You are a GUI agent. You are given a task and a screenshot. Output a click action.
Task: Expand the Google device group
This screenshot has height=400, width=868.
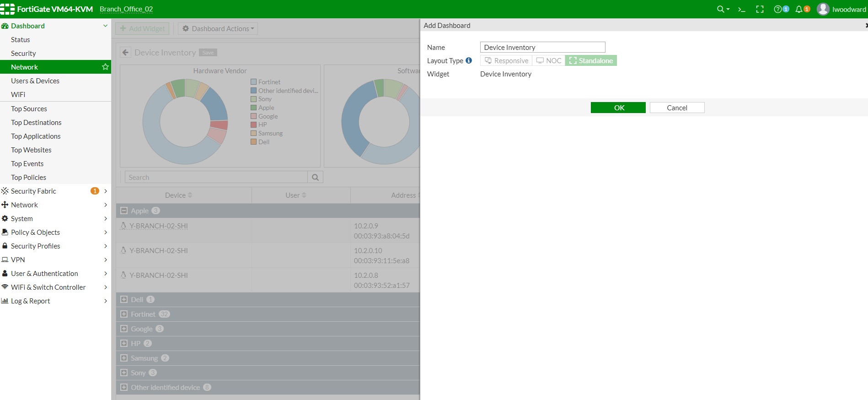(124, 329)
